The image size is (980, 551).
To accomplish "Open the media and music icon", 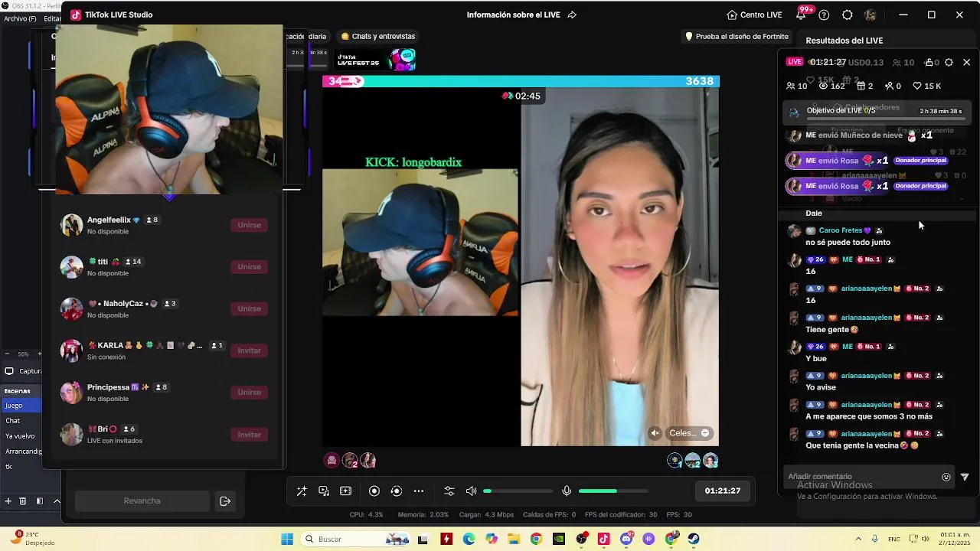I will click(324, 491).
